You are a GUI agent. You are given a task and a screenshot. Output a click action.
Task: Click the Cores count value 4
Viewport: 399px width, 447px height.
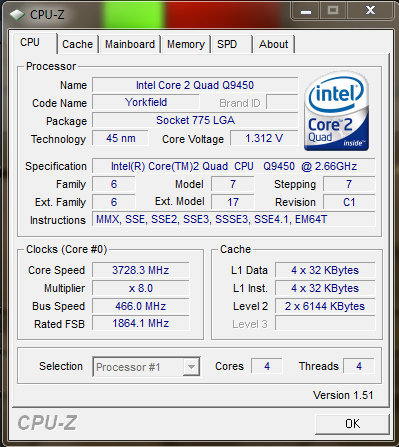point(267,366)
